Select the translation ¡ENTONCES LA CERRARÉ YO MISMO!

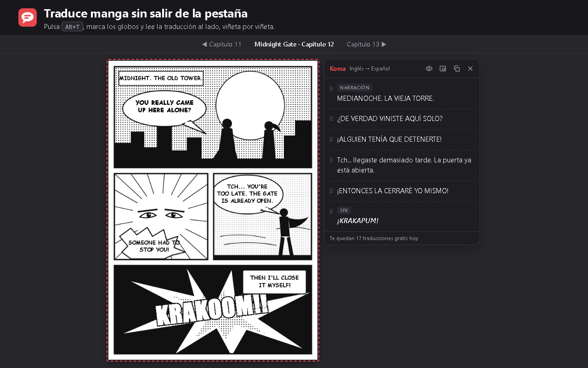click(393, 191)
